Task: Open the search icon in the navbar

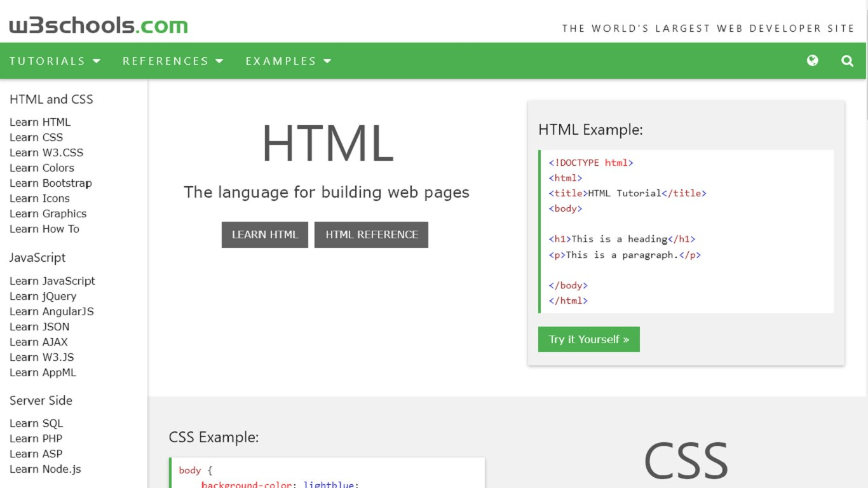Action: 847,60
